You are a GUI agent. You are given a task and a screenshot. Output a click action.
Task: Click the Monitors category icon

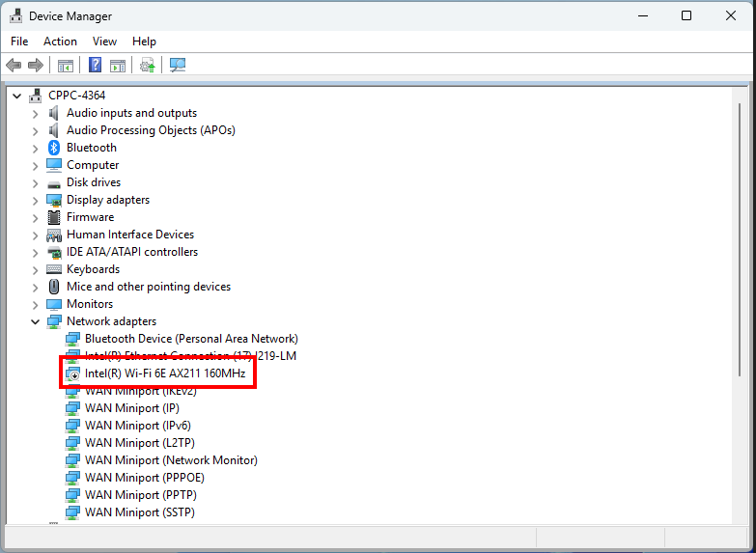tap(54, 304)
